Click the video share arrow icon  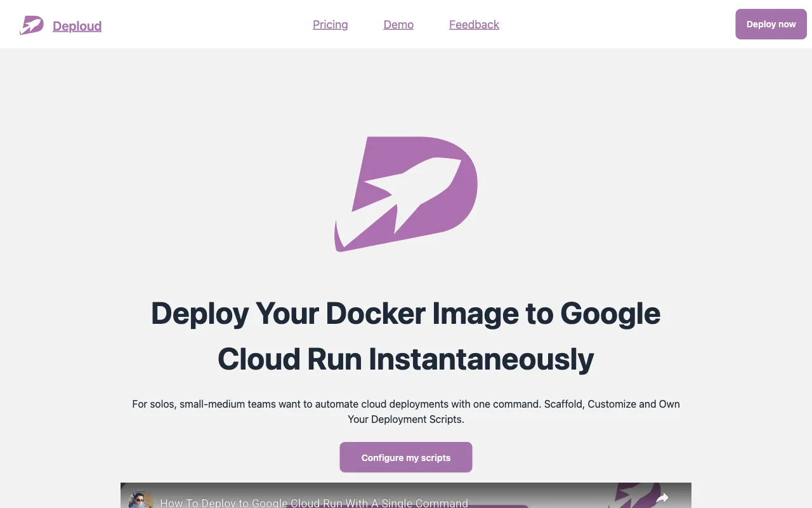coord(662,498)
